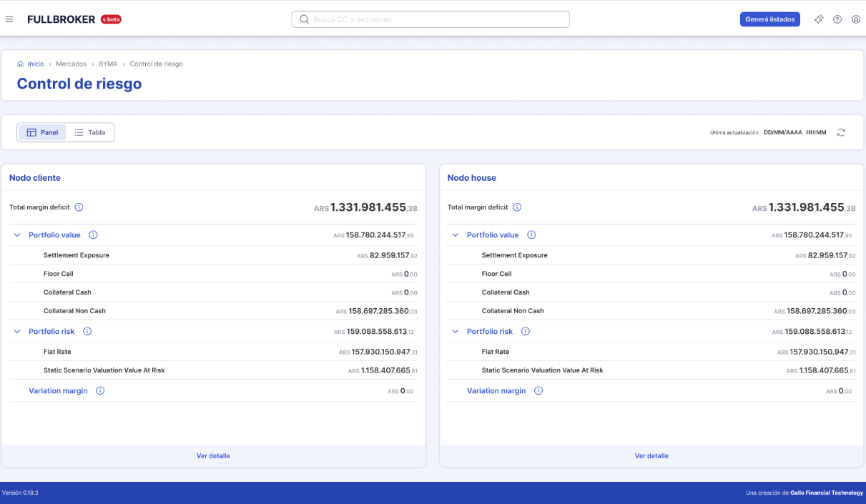866x504 pixels.
Task: Navigate to Inicio in the breadcrumb
Action: [36, 64]
